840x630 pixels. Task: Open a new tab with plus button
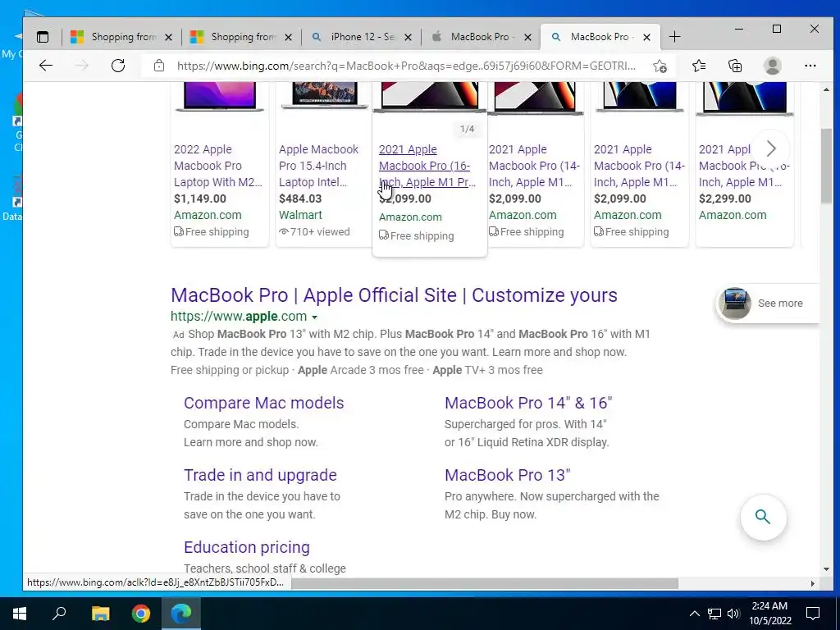click(674, 37)
